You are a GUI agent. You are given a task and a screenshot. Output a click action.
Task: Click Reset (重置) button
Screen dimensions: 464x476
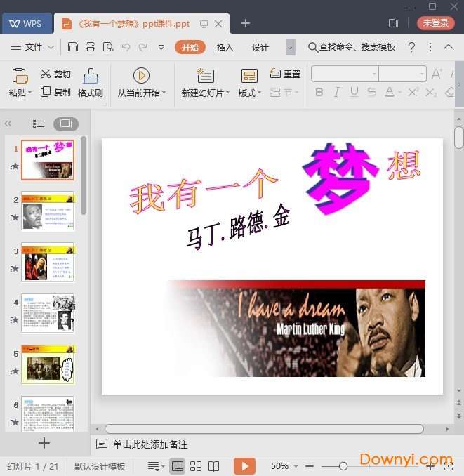(x=285, y=74)
